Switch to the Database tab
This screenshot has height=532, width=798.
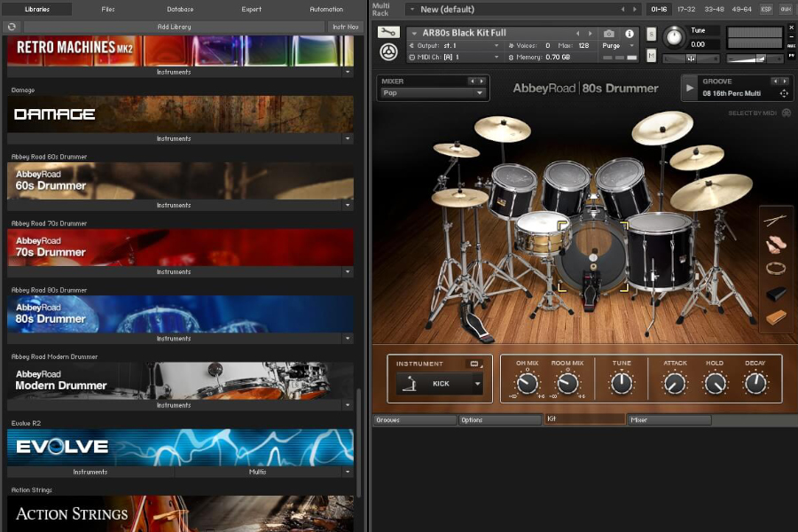click(180, 9)
